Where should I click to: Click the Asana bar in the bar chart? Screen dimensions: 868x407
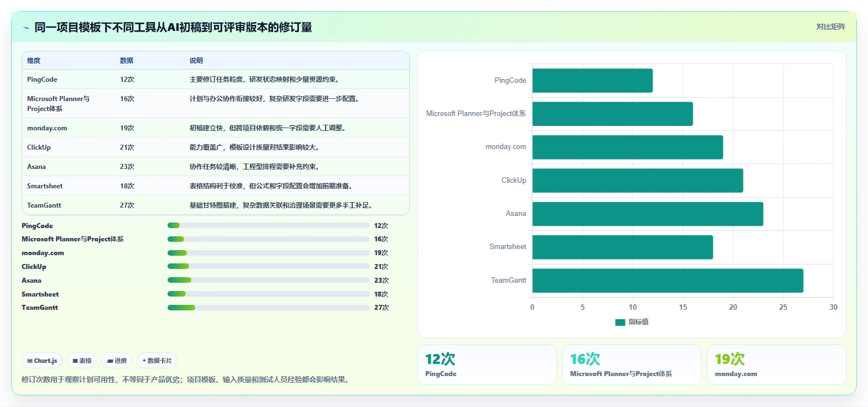pyautogui.click(x=647, y=214)
